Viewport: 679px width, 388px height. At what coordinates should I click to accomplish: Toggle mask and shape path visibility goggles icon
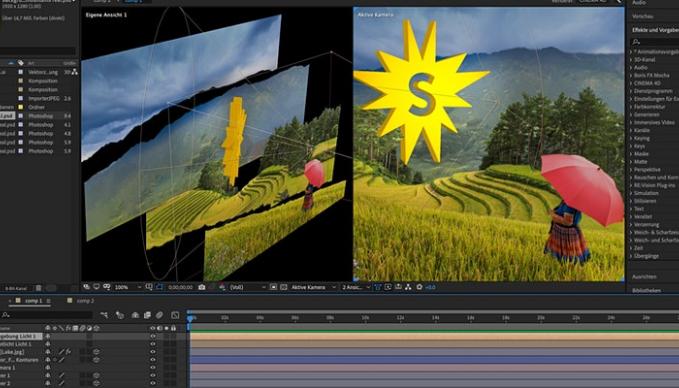pos(107,287)
